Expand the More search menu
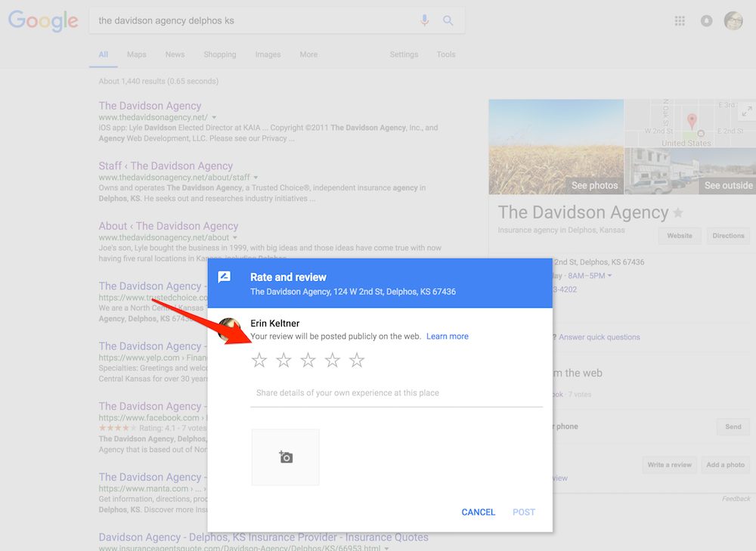Screen dimensions: 756x551 pyautogui.click(x=308, y=54)
